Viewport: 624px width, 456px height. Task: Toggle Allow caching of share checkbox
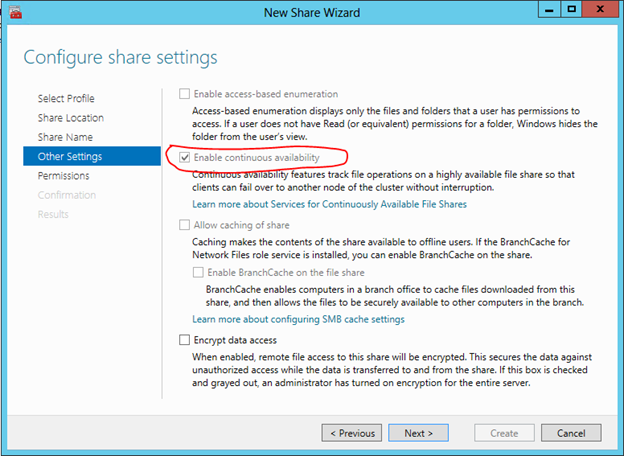pyautogui.click(x=184, y=225)
